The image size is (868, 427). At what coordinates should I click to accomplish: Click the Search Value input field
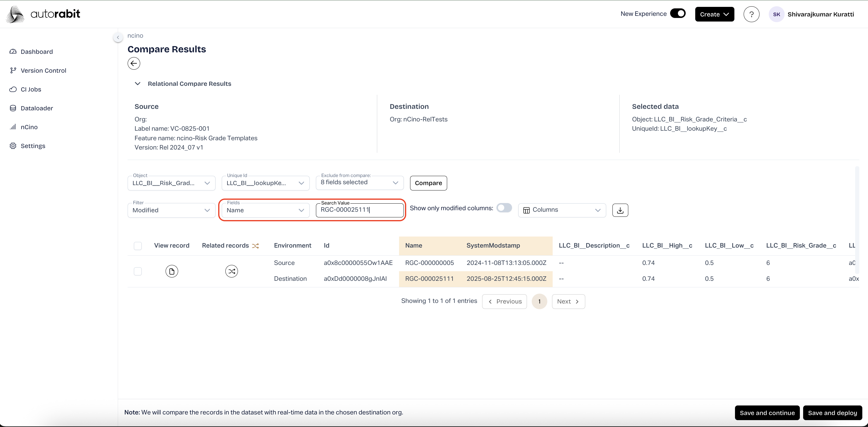(x=359, y=210)
